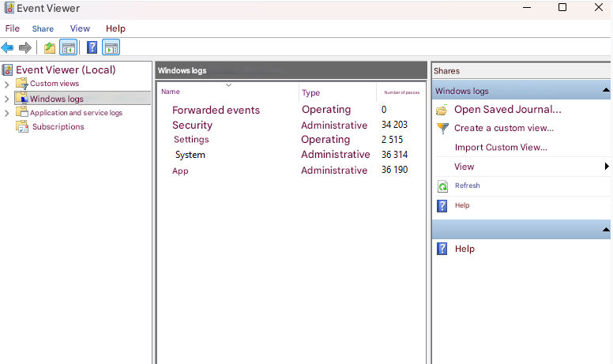Select Application and service logs
Image resolution: width=613 pixels, height=364 pixels.
77,113
